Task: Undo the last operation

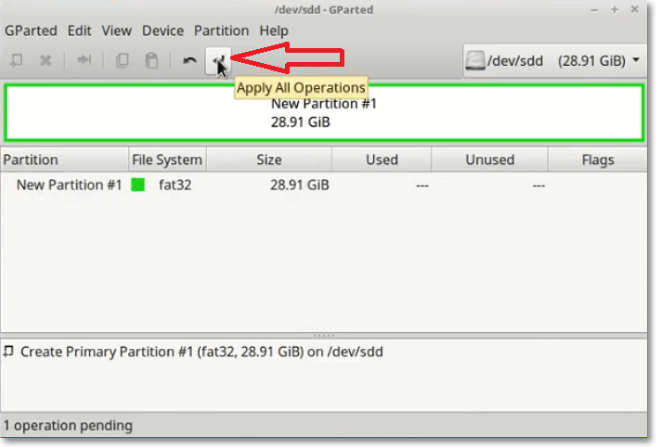Action: tap(190, 61)
